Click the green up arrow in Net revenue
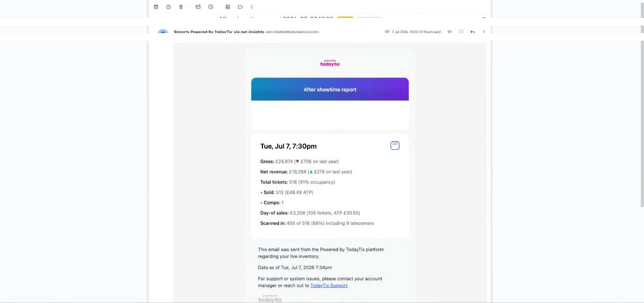This screenshot has width=644, height=303. 311,172
